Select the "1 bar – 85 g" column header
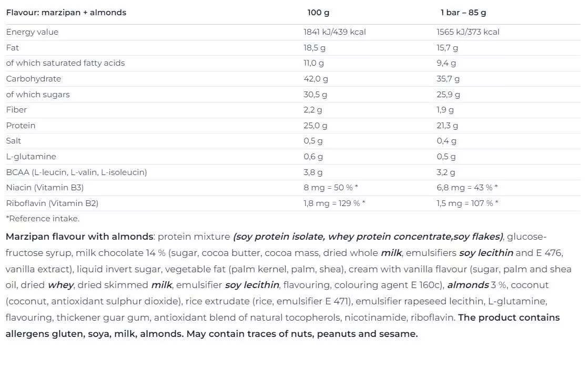The image size is (588, 369). (x=463, y=13)
